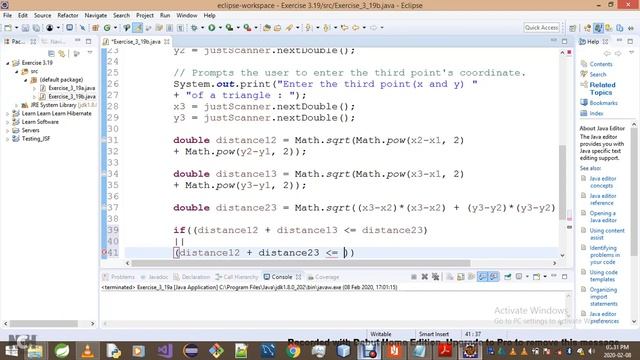The height and width of the screenshot is (360, 640).
Task: Click the Terminate stop icon in Console
Action: [414, 277]
